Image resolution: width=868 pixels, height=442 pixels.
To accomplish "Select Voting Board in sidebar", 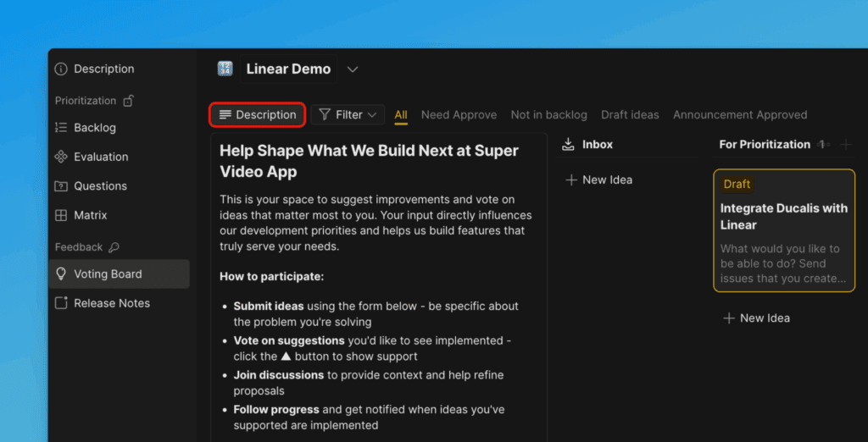I will point(107,274).
